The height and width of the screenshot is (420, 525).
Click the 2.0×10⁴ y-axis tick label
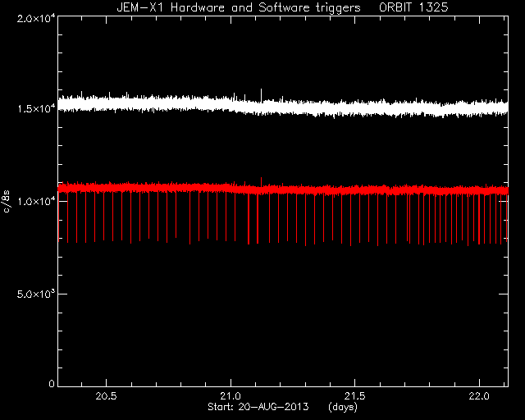tap(36, 18)
